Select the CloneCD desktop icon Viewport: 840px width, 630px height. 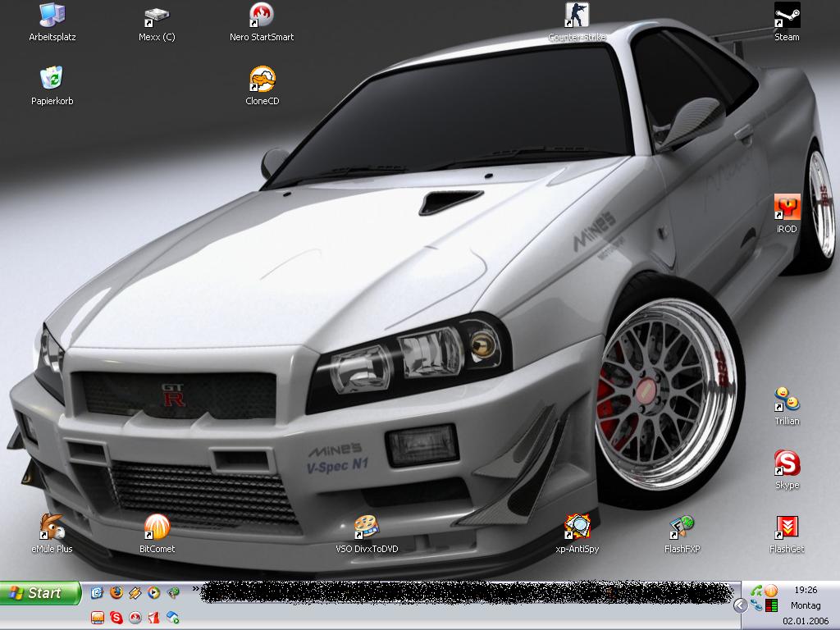pos(262,79)
